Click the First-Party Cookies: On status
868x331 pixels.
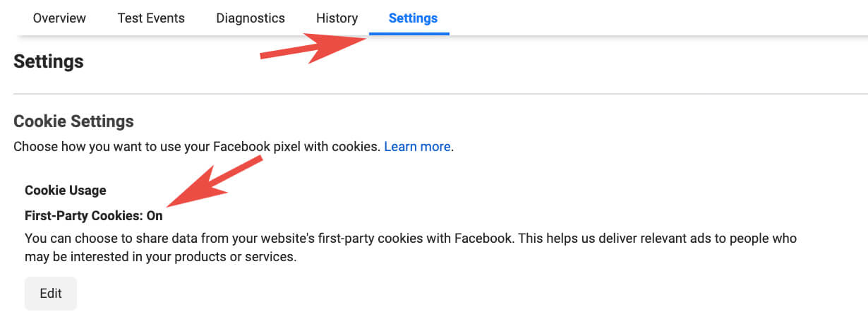[94, 216]
